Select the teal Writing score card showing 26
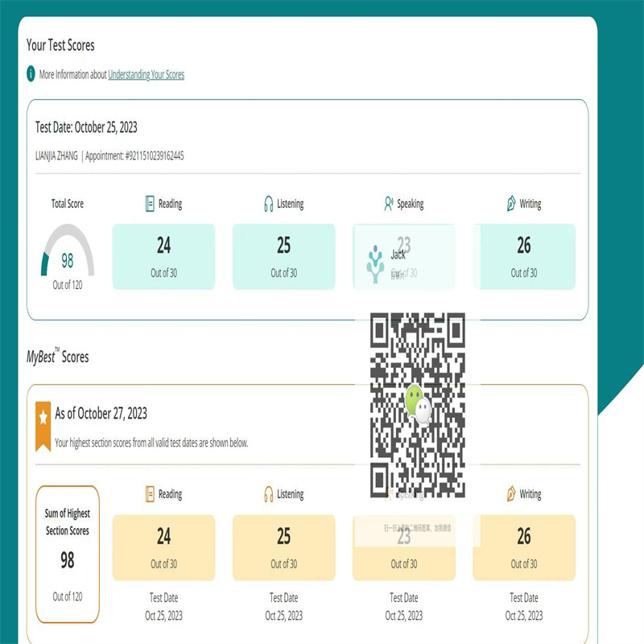644x644 pixels. click(x=524, y=256)
